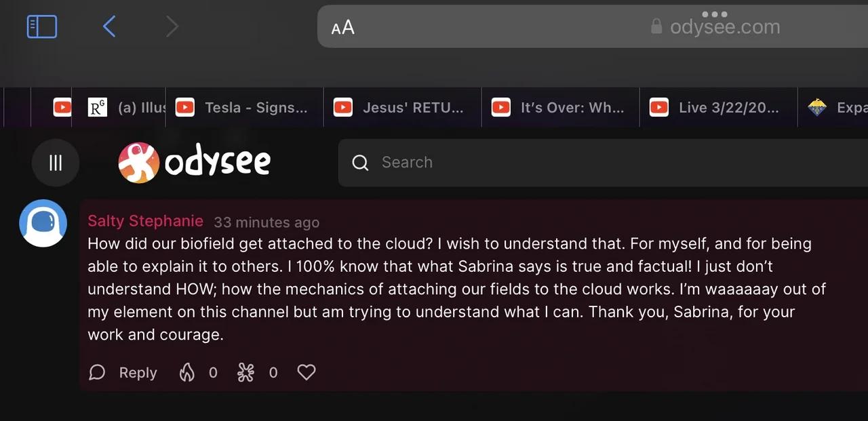Screen dimensions: 868x421
Task: Switch to the "Live 3/22/20..." tab
Action: [x=718, y=107]
